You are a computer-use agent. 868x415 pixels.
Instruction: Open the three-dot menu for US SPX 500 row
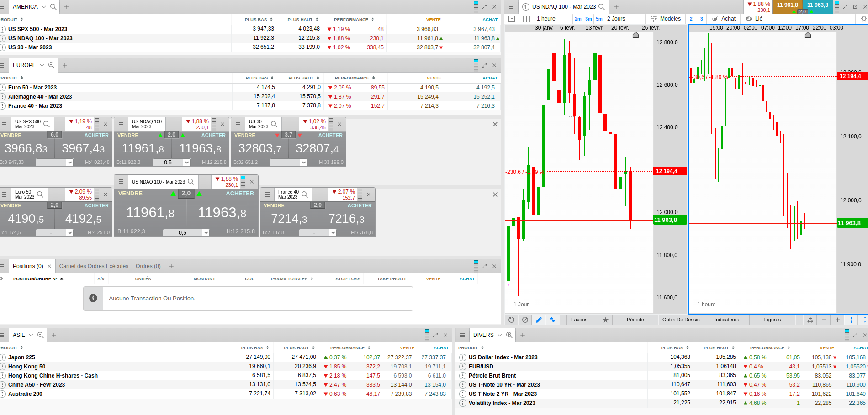3,29
